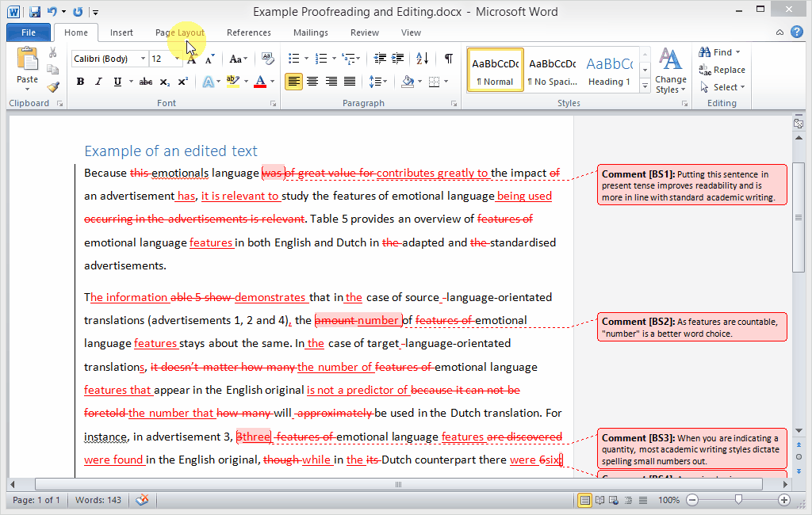The image size is (812, 515).
Task: Switch to Full Screen Reading view
Action: coord(599,500)
